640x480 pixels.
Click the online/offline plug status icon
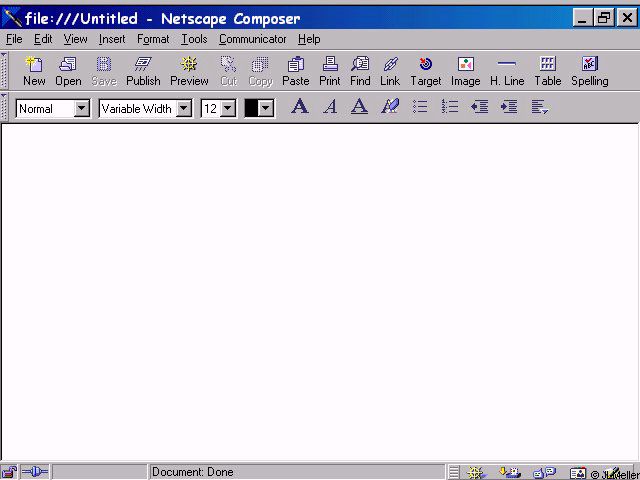[x=35, y=473]
